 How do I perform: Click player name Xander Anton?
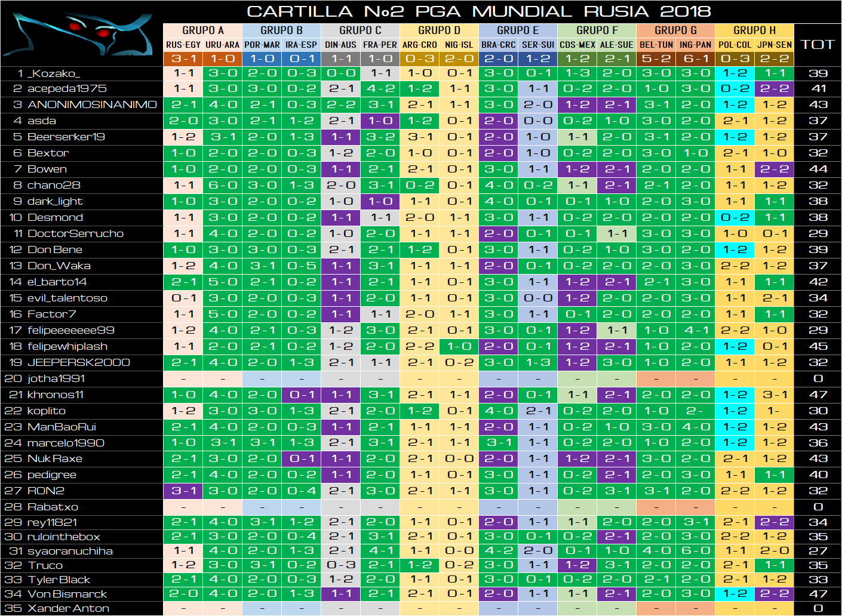point(68,608)
